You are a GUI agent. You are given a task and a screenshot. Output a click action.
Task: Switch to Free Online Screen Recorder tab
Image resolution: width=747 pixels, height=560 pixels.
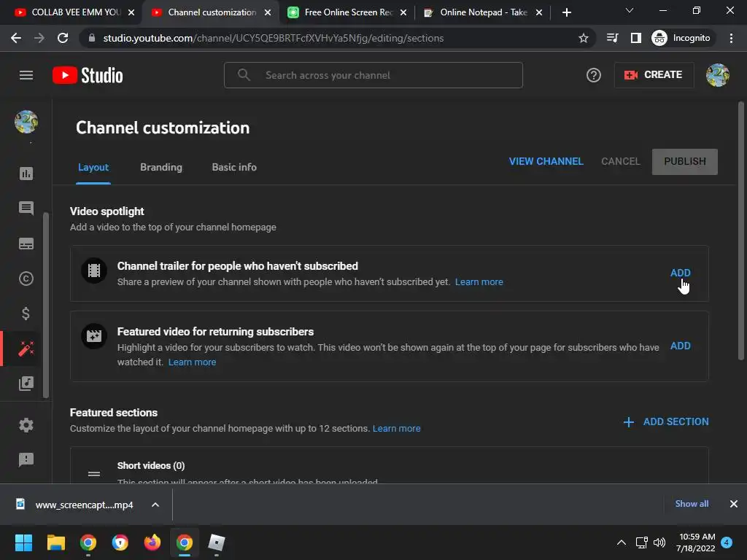[348, 12]
